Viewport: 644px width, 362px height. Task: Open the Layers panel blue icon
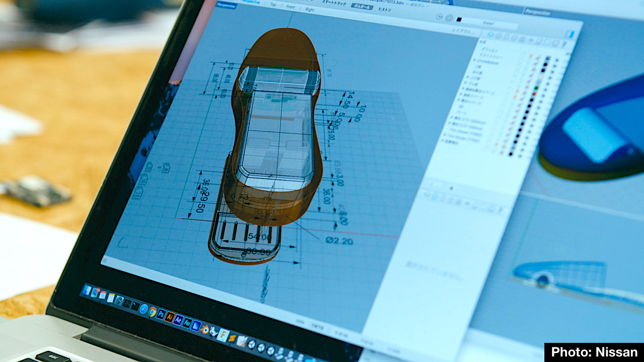click(x=491, y=35)
